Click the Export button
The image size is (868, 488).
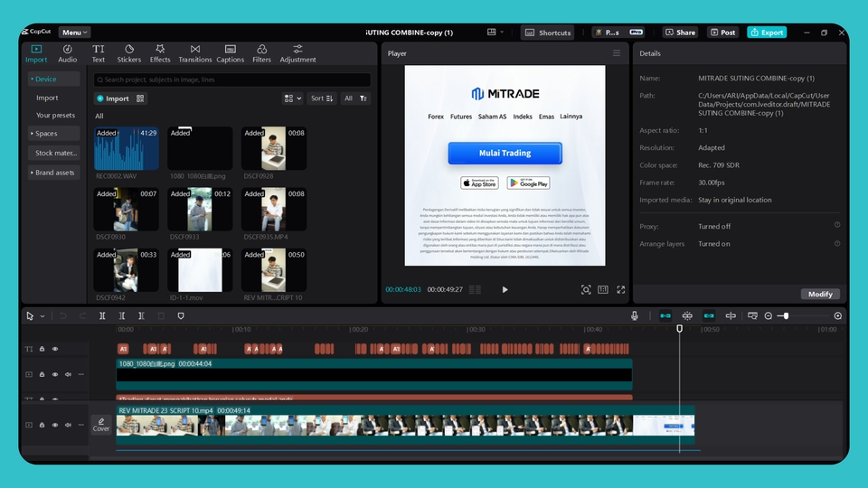[x=767, y=33]
